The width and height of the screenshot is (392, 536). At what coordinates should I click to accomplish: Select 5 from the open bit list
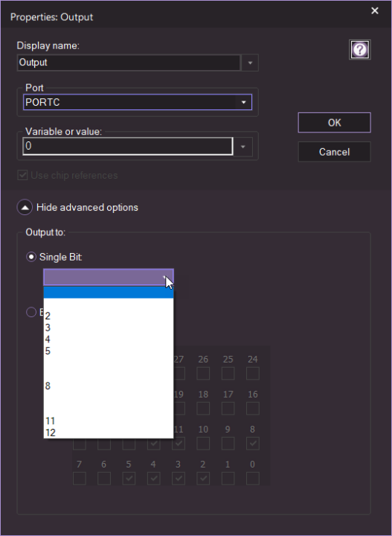(x=109, y=351)
